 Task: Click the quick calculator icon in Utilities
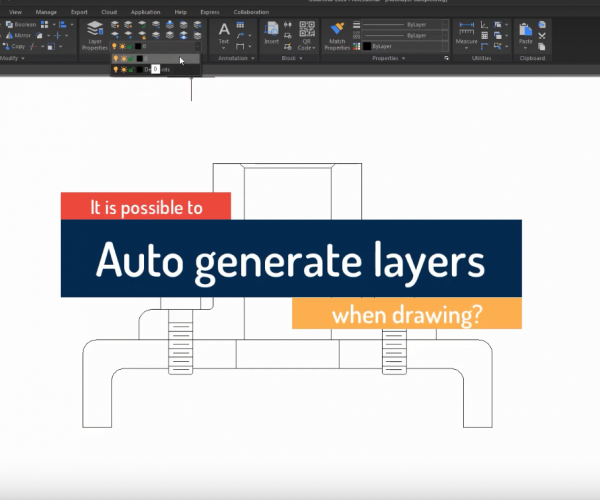point(484,36)
